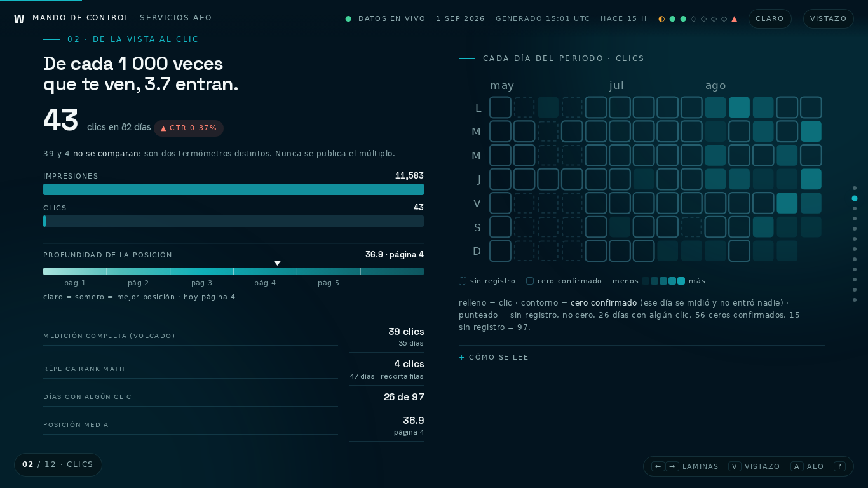The width and height of the screenshot is (868, 488).
Task: Click the '39 clics' value
Action: point(406,332)
